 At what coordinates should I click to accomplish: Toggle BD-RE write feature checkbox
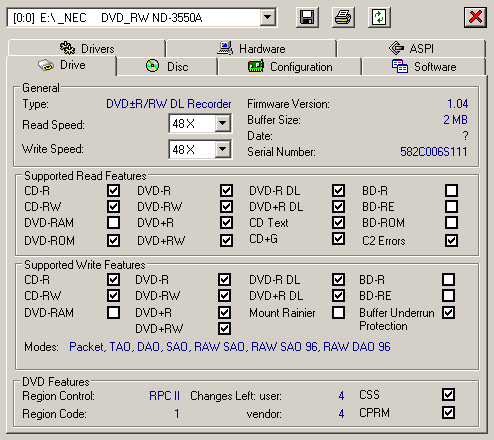pos(448,295)
